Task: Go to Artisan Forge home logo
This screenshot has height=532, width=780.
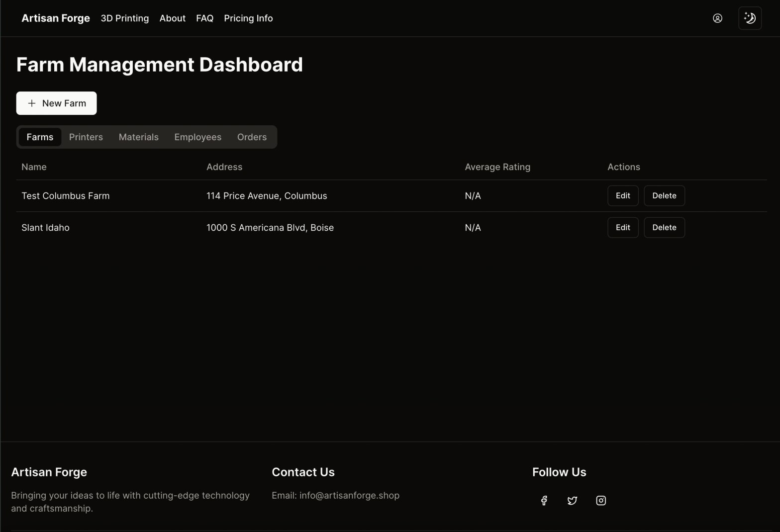Action: tap(56, 18)
